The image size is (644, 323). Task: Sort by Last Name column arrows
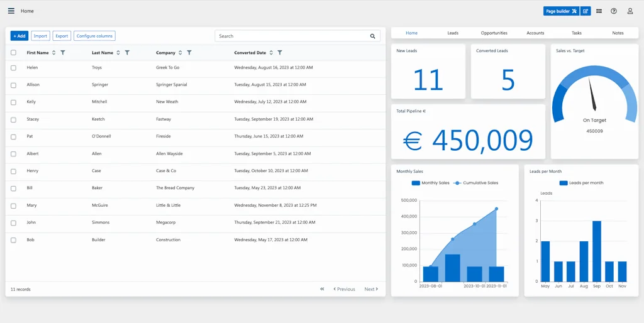pyautogui.click(x=118, y=53)
